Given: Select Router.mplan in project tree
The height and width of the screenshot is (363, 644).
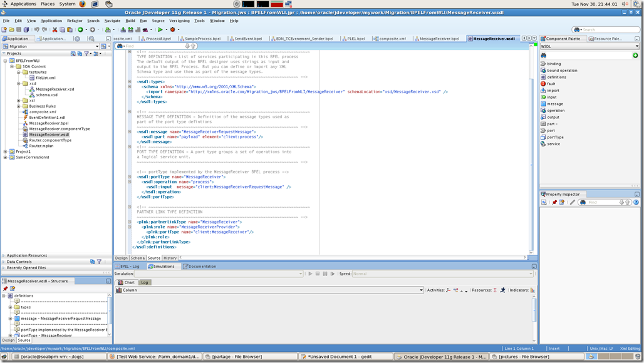Looking at the screenshot, I should [x=41, y=146].
